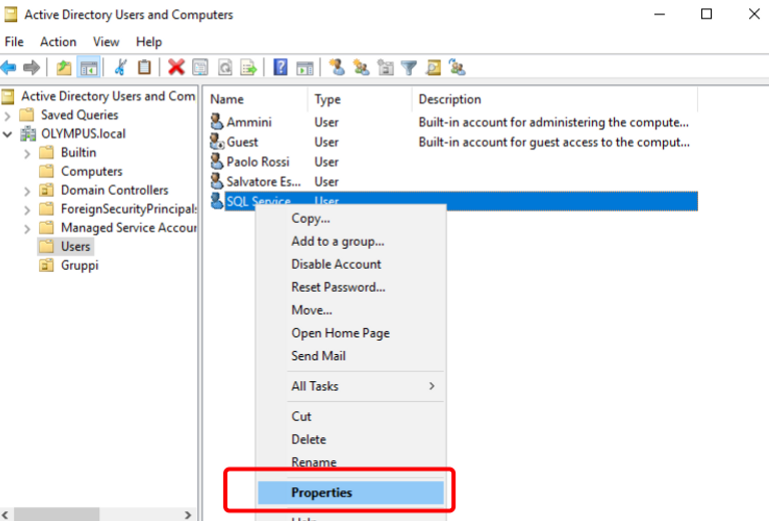Click the red Delete X toolbar icon
This screenshot has height=521, width=769.
[176, 68]
